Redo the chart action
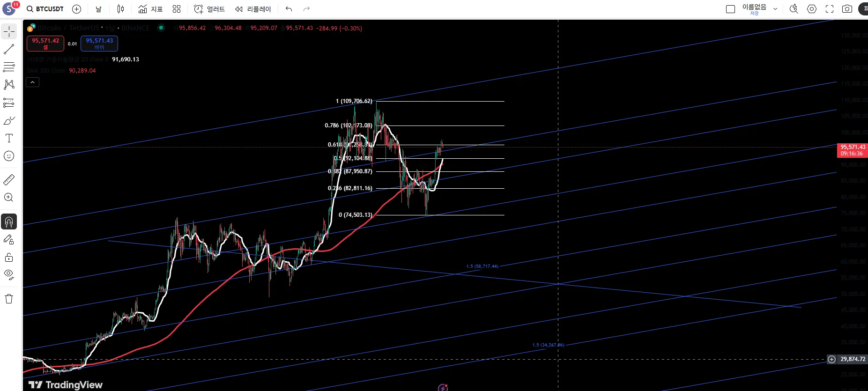 click(306, 9)
